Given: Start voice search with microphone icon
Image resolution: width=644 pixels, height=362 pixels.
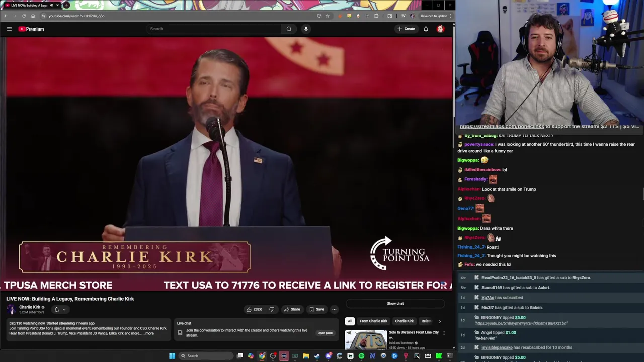Looking at the screenshot, I should tap(306, 29).
